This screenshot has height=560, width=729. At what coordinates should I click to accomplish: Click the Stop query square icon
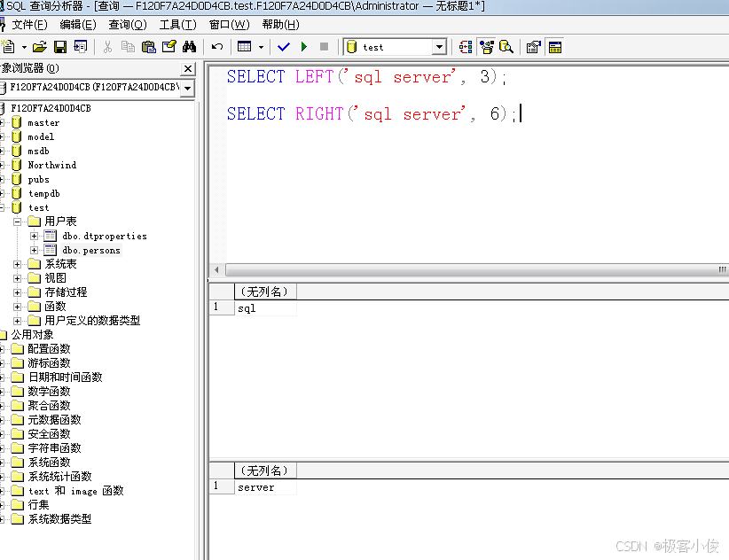[x=324, y=47]
